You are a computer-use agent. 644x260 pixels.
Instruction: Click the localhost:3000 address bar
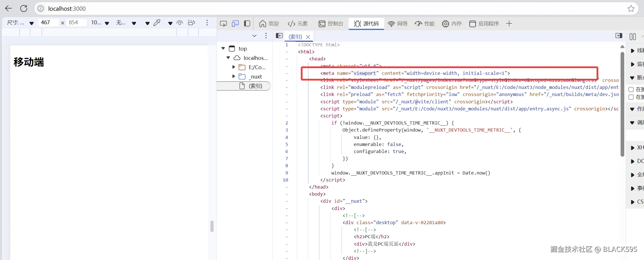[x=336, y=8]
